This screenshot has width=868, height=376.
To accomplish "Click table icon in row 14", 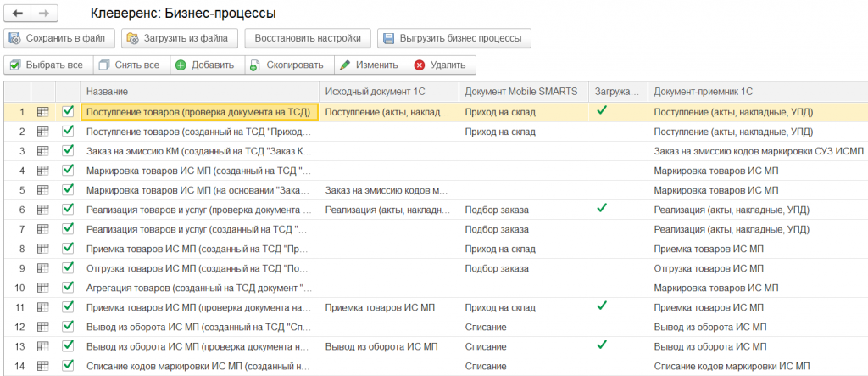I will tap(42, 366).
